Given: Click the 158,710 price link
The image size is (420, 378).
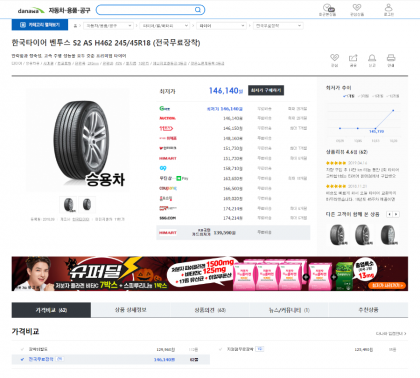Looking at the screenshot, I should pos(233,168).
